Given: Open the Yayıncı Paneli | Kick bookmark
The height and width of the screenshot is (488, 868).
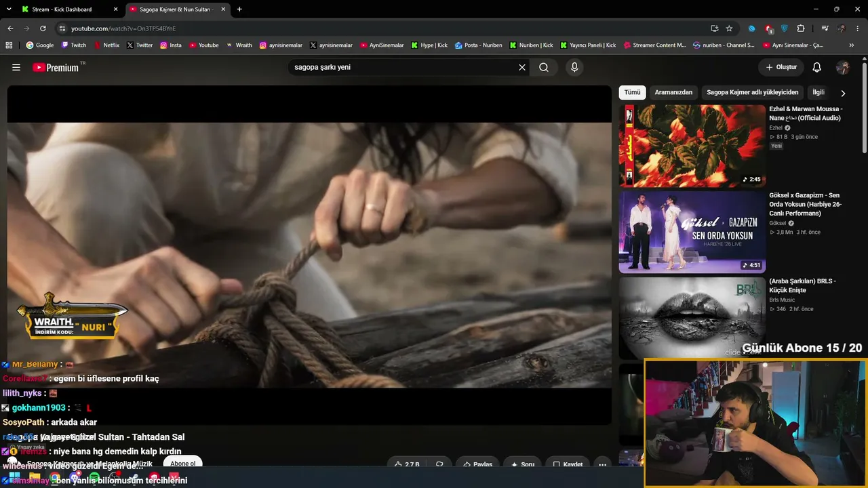Looking at the screenshot, I should pyautogui.click(x=588, y=45).
